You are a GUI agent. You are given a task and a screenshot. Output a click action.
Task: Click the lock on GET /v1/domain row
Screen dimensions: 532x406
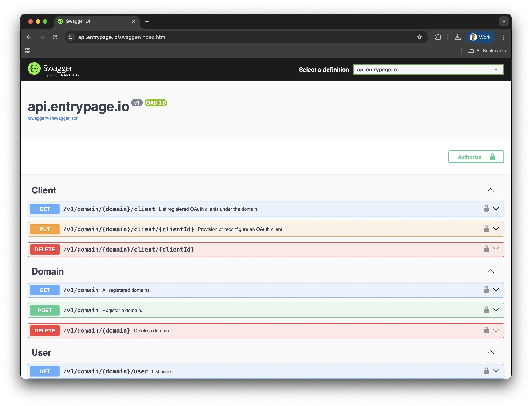click(x=486, y=290)
